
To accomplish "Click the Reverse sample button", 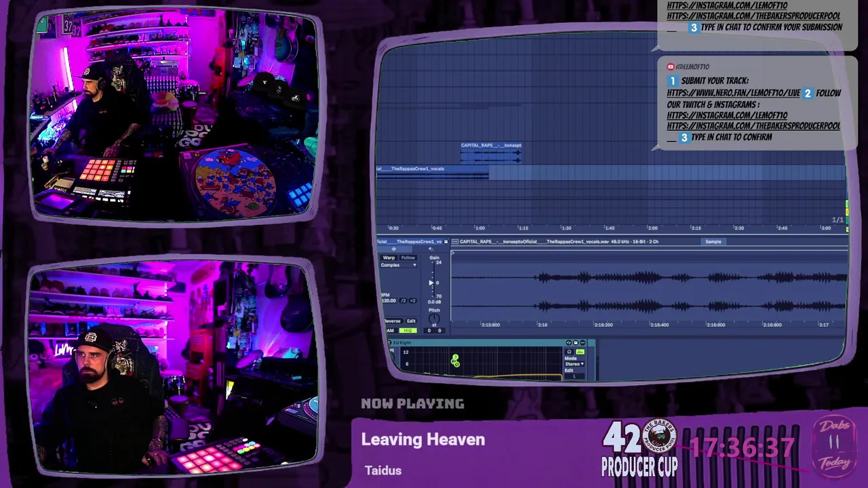I will click(x=393, y=321).
